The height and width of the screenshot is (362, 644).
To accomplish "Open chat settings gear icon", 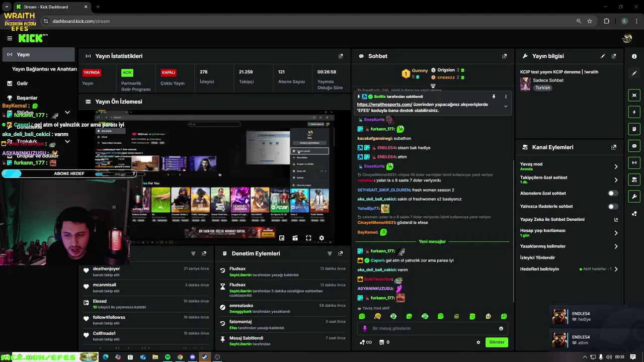I will 478,342.
